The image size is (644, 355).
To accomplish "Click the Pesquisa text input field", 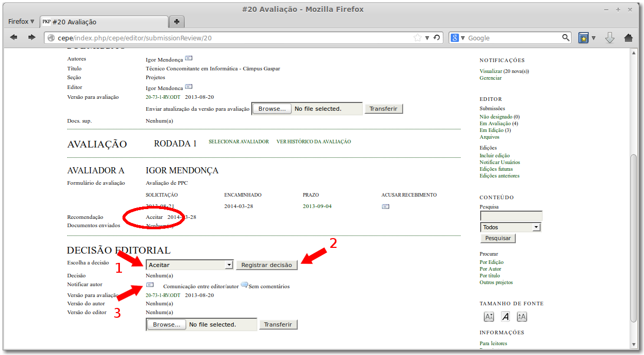I will point(511,216).
